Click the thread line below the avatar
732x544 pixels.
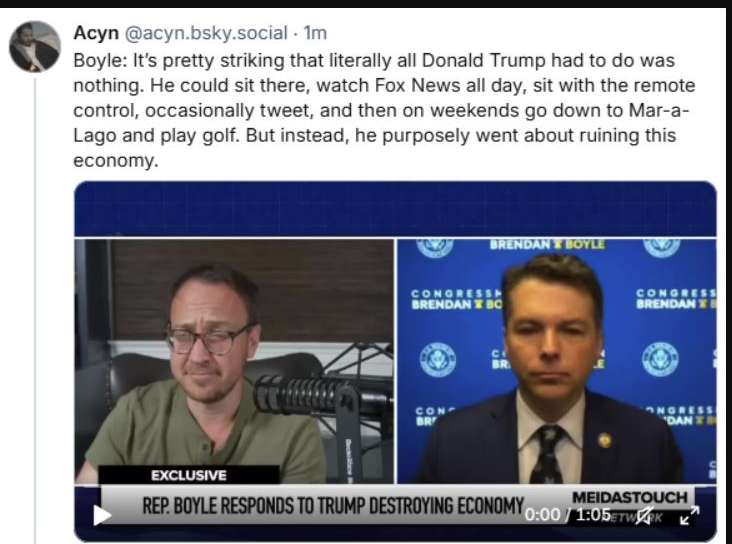coord(35,300)
